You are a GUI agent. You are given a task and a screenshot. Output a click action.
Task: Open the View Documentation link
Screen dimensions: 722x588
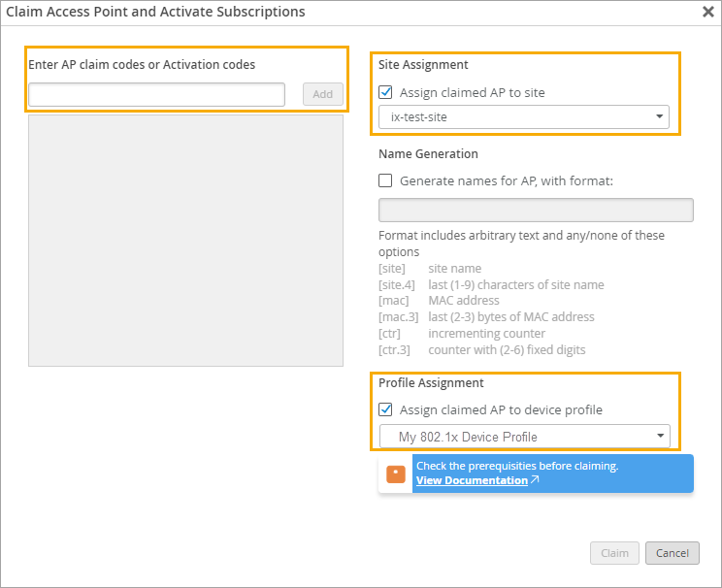click(472, 480)
